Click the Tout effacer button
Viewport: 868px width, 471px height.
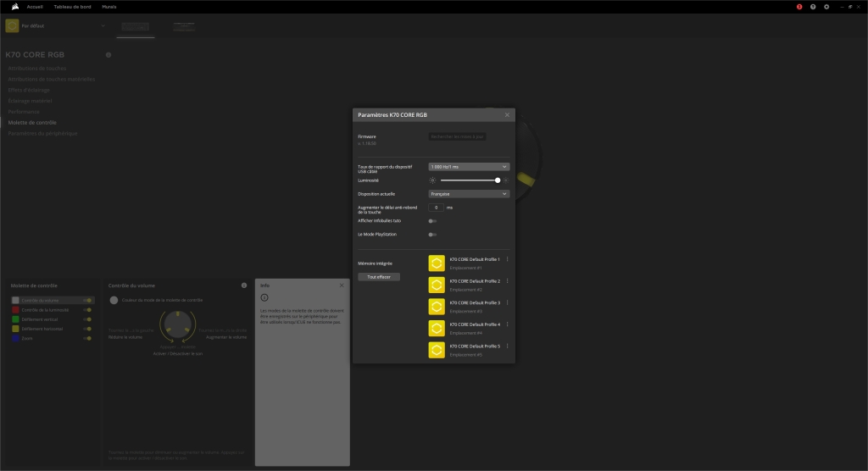(378, 277)
